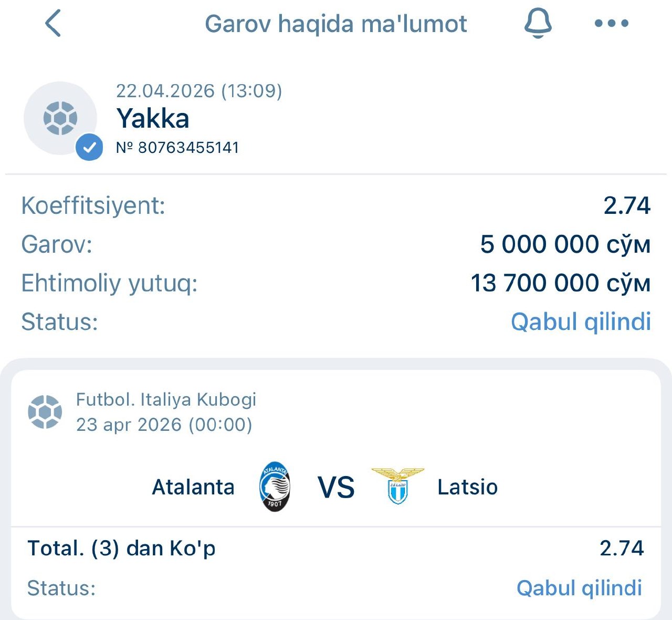
Task: Tap the VS text between teams
Action: (336, 487)
